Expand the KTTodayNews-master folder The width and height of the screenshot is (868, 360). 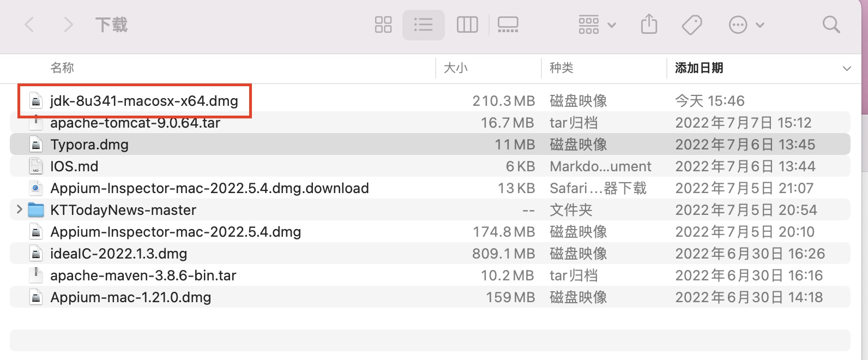tap(20, 209)
